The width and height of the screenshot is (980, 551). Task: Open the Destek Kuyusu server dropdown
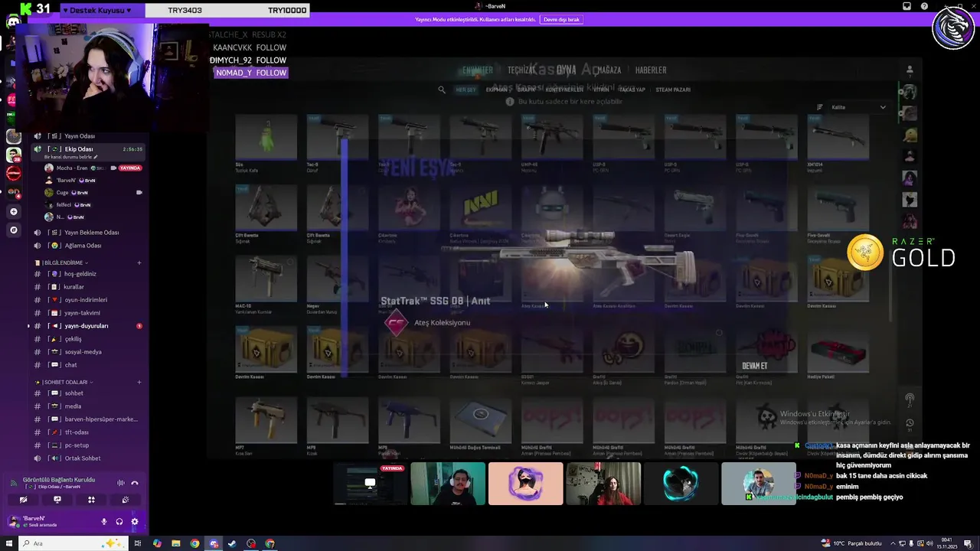pyautogui.click(x=96, y=10)
